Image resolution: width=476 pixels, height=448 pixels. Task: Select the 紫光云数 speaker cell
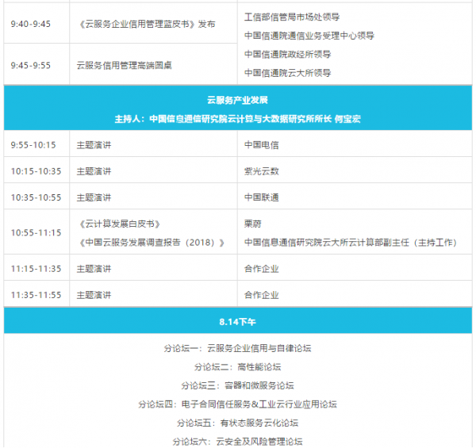[261, 170]
